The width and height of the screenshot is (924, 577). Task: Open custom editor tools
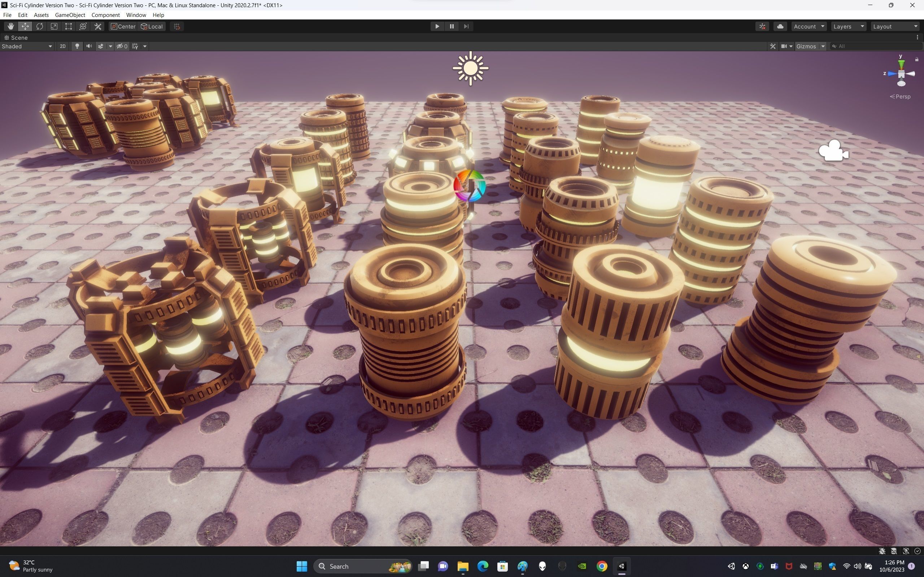click(98, 26)
